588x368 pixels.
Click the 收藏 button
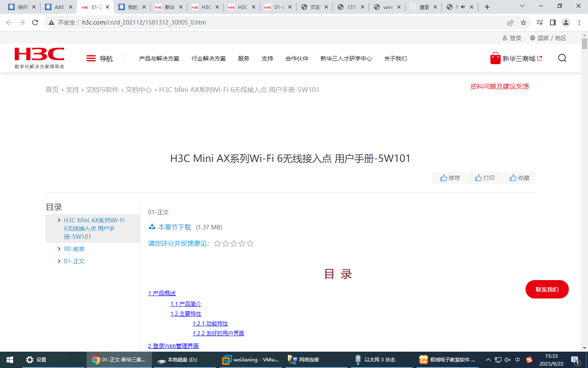tap(519, 178)
